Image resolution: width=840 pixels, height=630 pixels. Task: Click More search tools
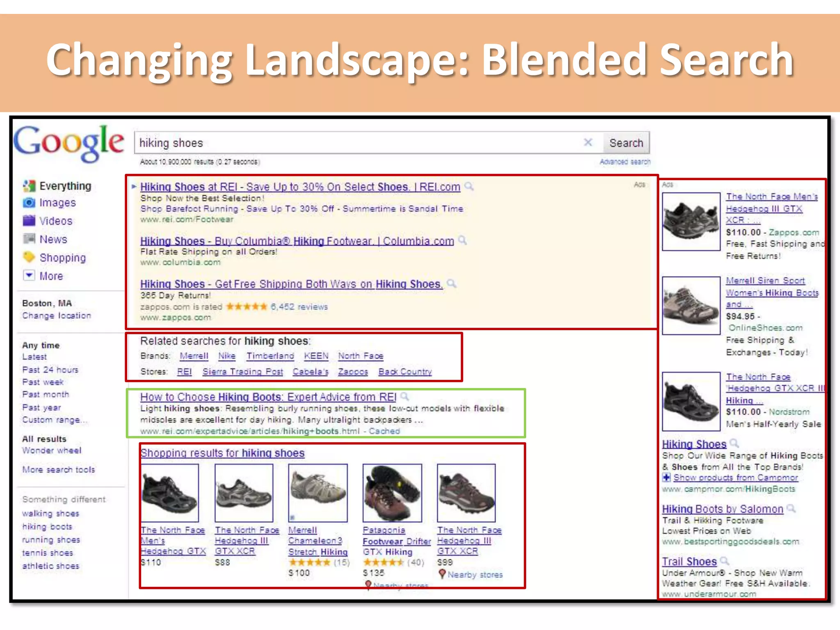coord(59,470)
